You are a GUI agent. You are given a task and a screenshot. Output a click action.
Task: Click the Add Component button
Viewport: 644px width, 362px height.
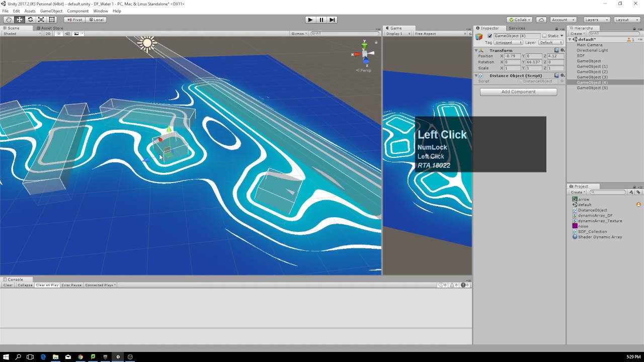[x=518, y=92]
